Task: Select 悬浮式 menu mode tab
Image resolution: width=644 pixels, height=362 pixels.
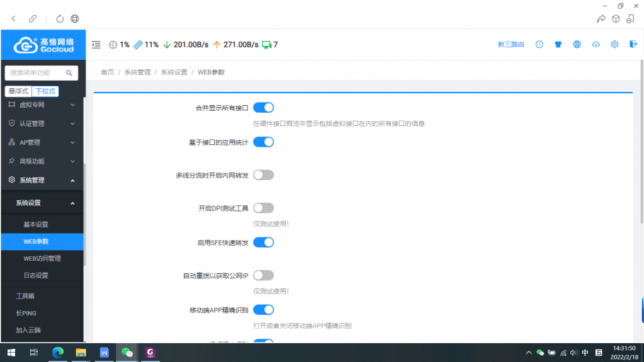Action: (x=18, y=91)
